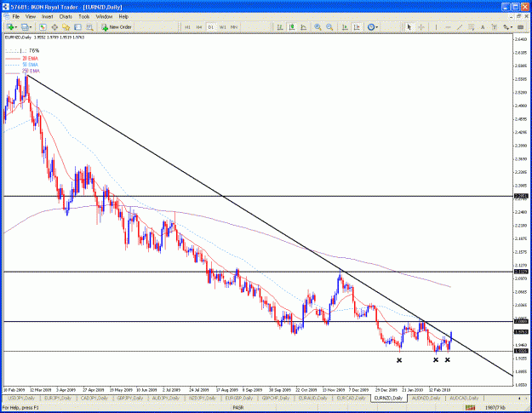Switch to the CADJPY,Daily chart tab
Viewport: 532px width, 413px height.
point(94,398)
